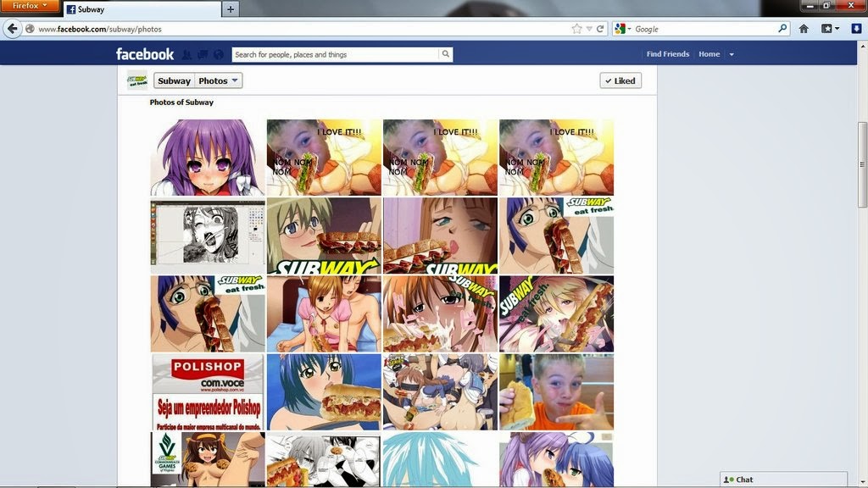The height and width of the screenshot is (488, 868).
Task: Open the Facebook friend requests icon
Action: [x=186, y=54]
